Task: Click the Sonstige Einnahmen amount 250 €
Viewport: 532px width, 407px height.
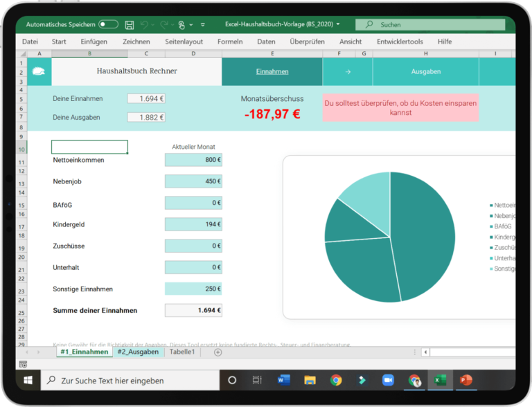Action: 193,289
